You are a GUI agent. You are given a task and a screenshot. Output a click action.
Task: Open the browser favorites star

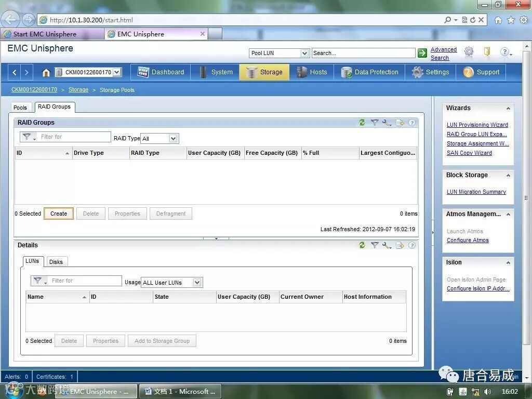pyautogui.click(x=511, y=20)
